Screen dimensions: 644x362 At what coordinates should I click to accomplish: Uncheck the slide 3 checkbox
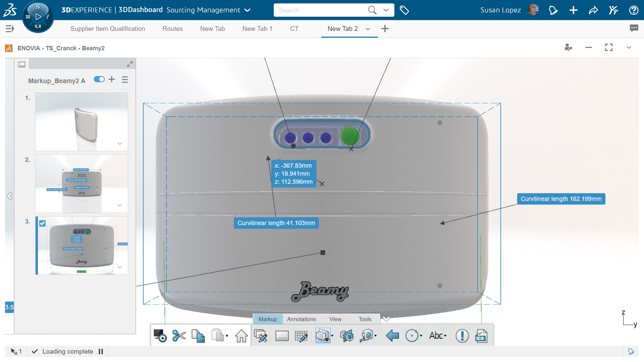(42, 223)
